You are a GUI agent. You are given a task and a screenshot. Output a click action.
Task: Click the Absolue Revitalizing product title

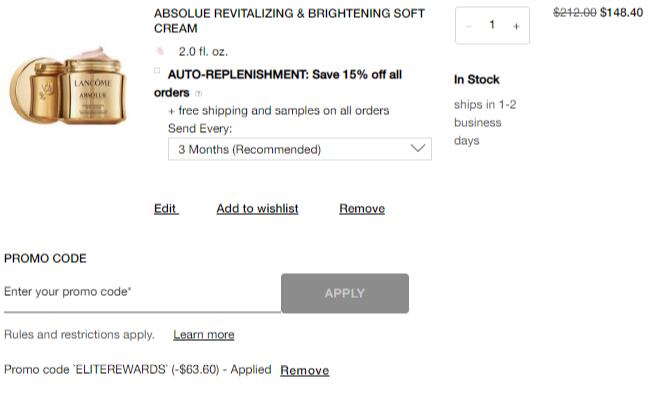coord(289,21)
